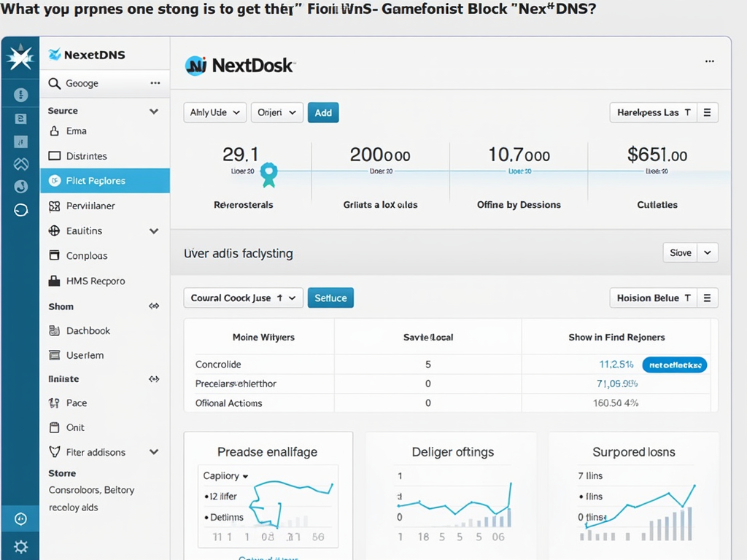Screen dimensions: 747x560
Task: Open Harelpess Las selector
Action: [x=653, y=112]
